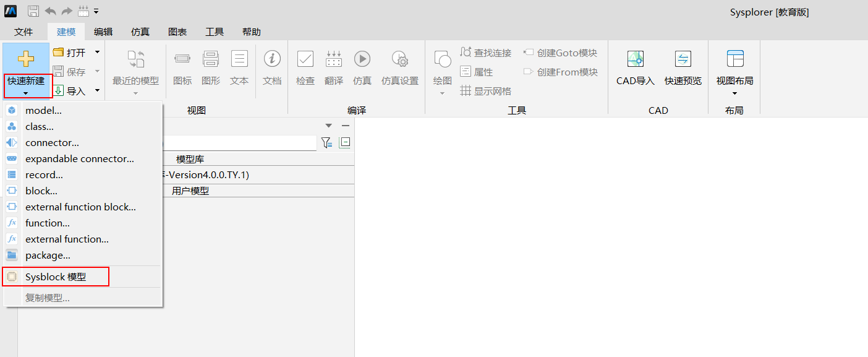
Task: Switch to the 建模 ribbon tab
Action: coord(66,32)
